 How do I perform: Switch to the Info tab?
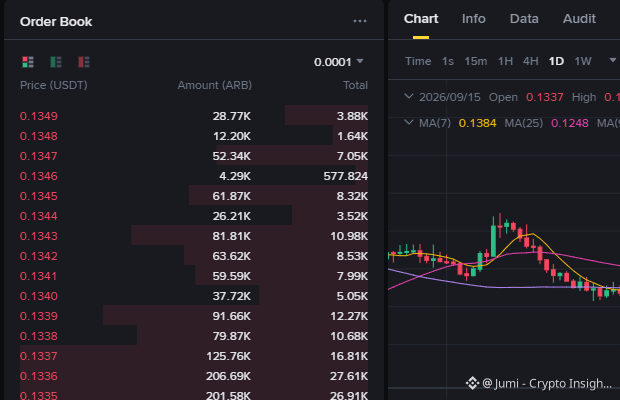[473, 19]
